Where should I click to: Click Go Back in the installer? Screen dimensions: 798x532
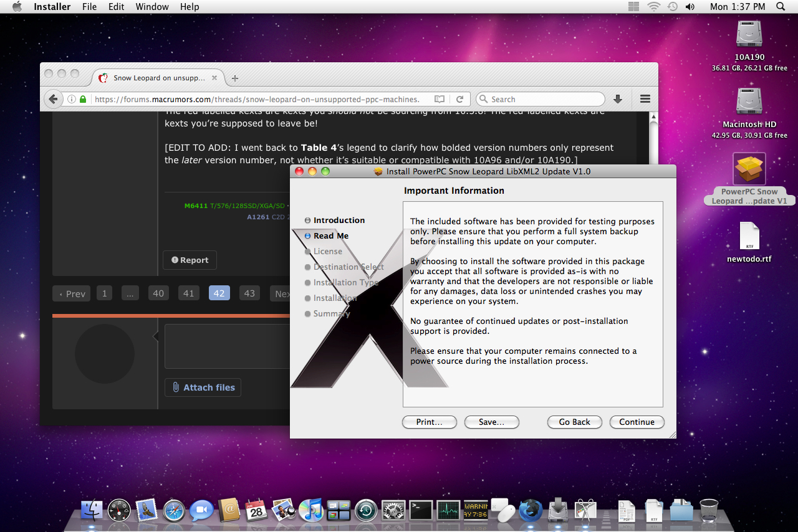pyautogui.click(x=574, y=422)
